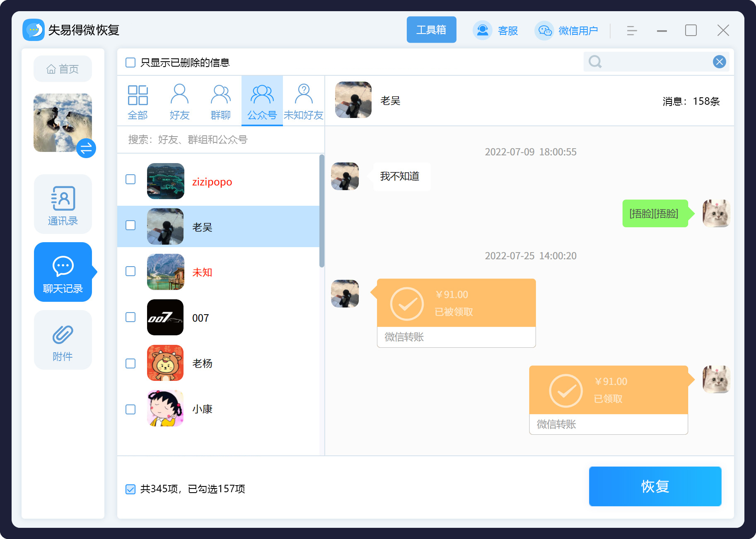
Task: Switch to the 未知好友 unknown friends category
Action: tap(304, 101)
